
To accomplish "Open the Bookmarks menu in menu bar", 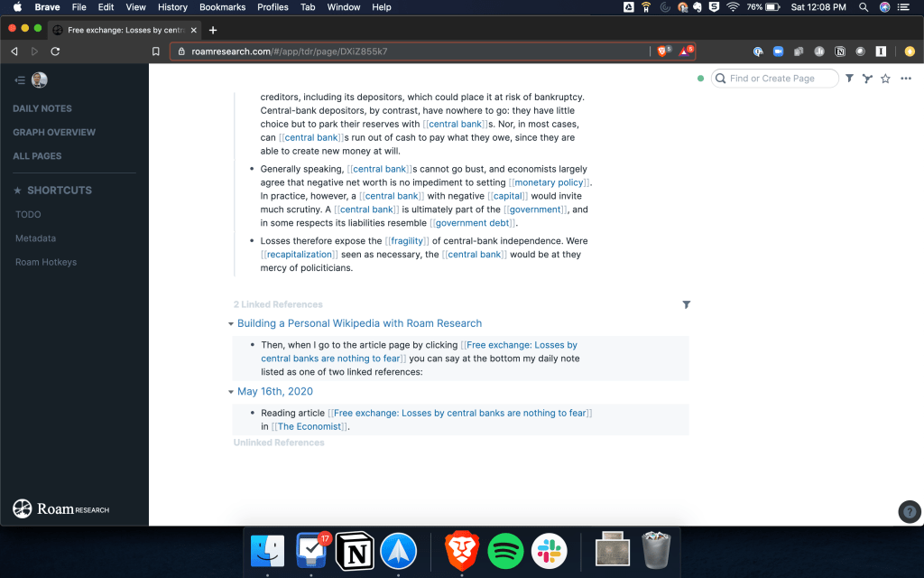I will coord(222,7).
